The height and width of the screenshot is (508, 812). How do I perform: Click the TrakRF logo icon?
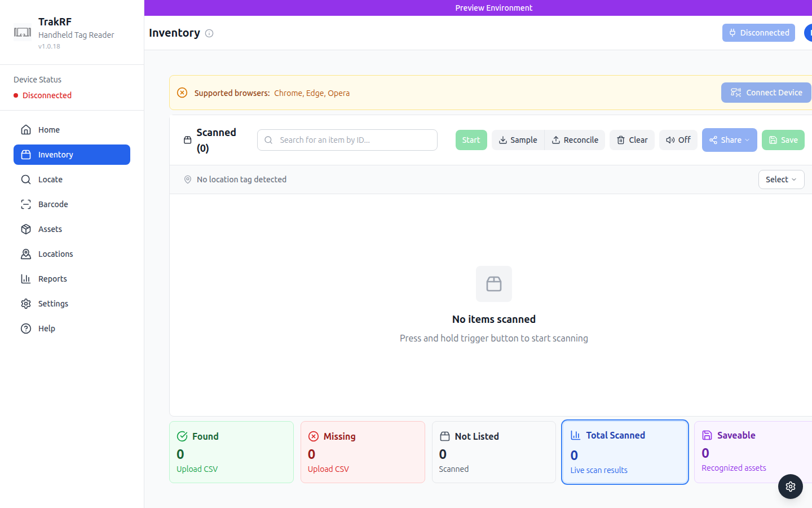pyautogui.click(x=23, y=33)
